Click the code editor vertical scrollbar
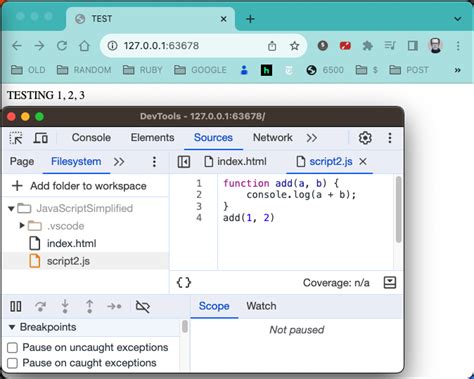The image size is (474, 379). coord(398,210)
